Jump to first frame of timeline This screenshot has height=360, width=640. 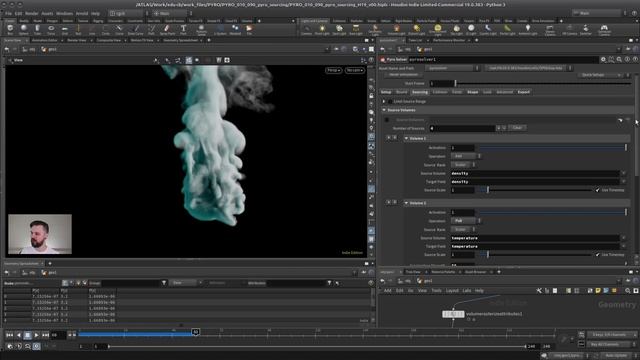[x=9, y=335]
